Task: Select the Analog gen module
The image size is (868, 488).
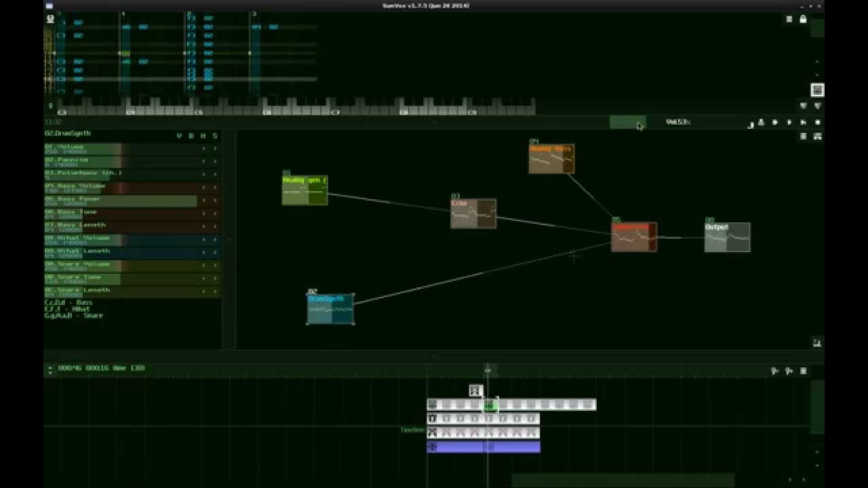Action: (x=304, y=190)
